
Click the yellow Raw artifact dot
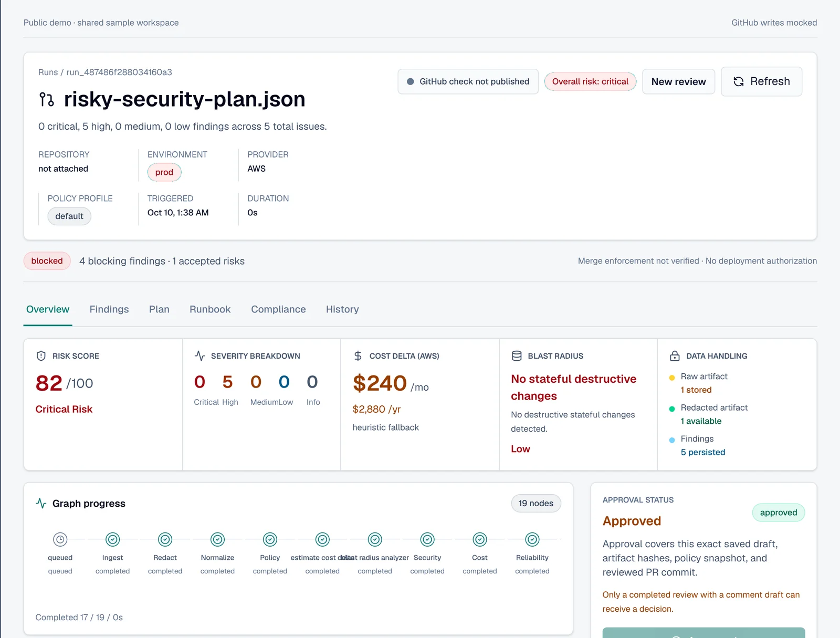pyautogui.click(x=672, y=378)
